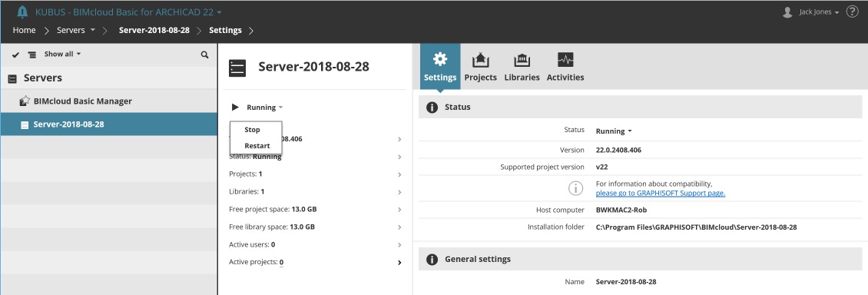Open the Settings tab
Image resolution: width=868 pixels, height=295 pixels.
(x=440, y=66)
